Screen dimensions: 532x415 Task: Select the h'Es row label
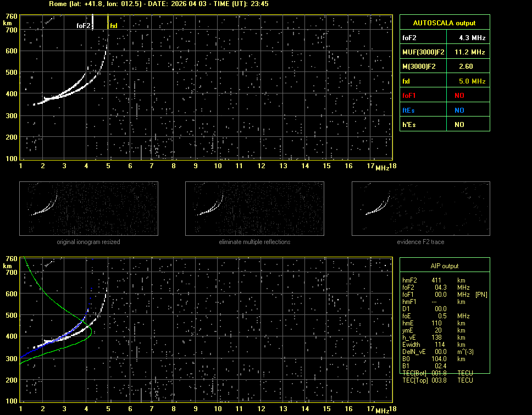[408, 125]
